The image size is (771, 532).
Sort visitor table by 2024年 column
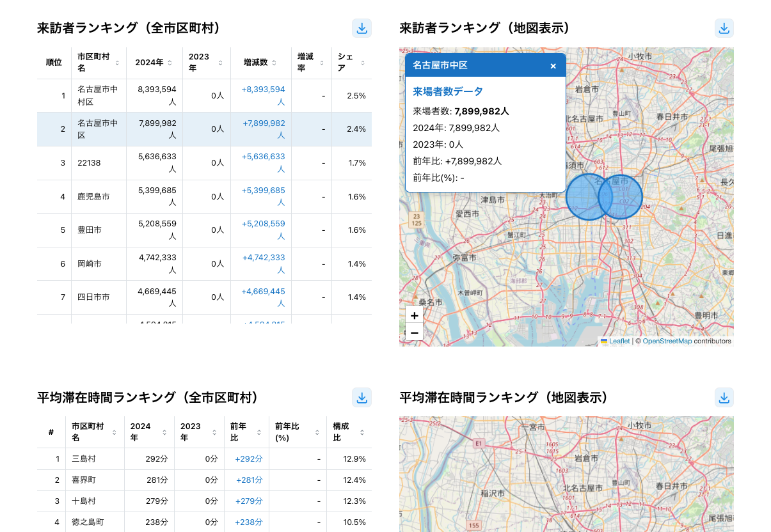coord(170,63)
